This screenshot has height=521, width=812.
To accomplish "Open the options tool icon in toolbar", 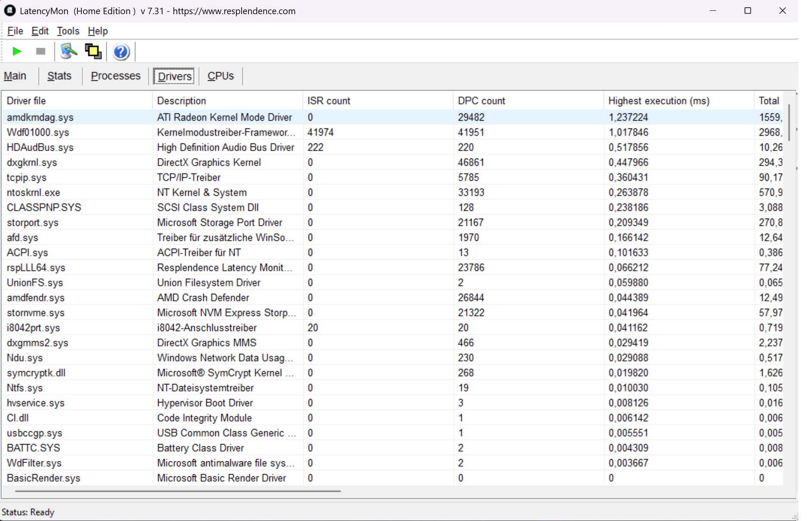I will pyautogui.click(x=68, y=52).
